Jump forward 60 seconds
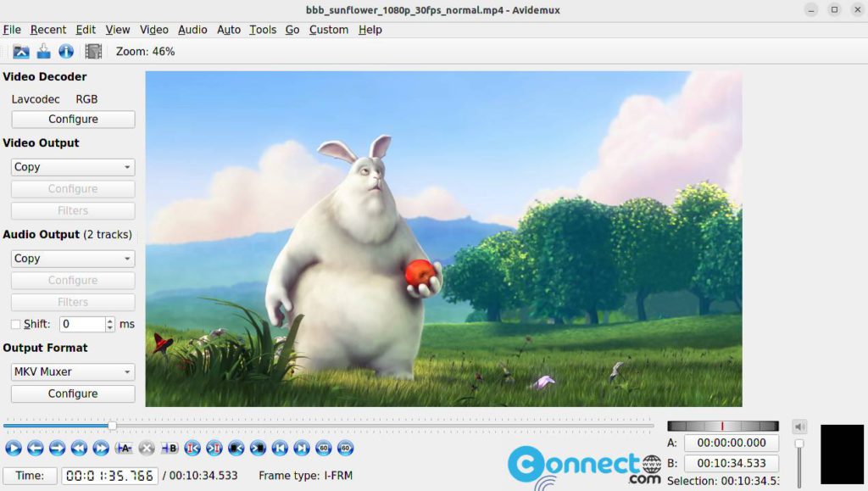Viewport: 868px width, 491px height. click(x=345, y=448)
